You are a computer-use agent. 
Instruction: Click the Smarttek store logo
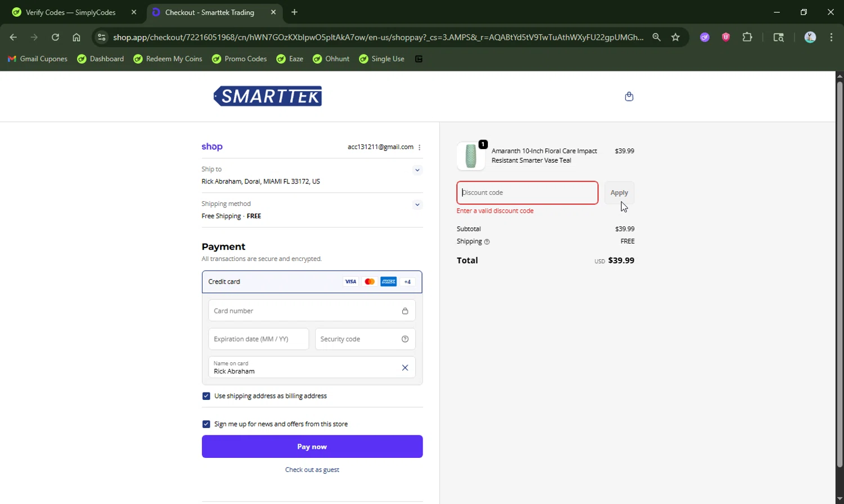pos(268,96)
